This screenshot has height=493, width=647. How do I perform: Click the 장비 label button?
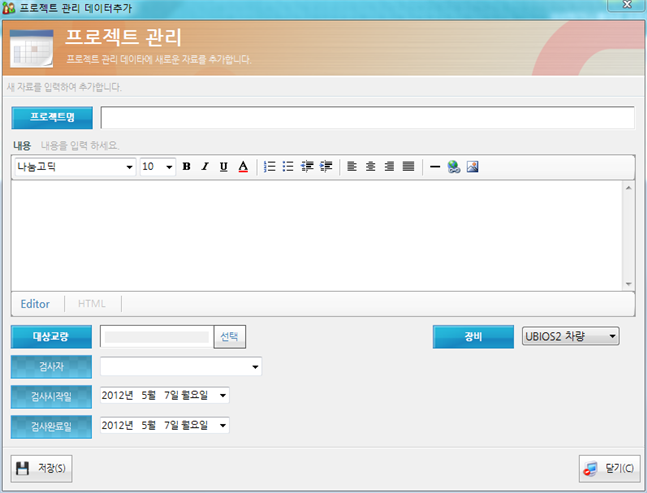pyautogui.click(x=473, y=337)
